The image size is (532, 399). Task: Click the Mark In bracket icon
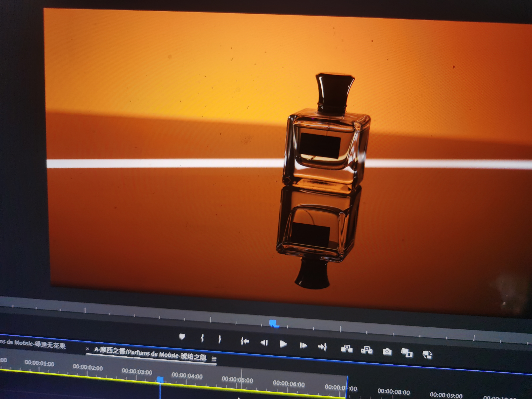pyautogui.click(x=202, y=338)
